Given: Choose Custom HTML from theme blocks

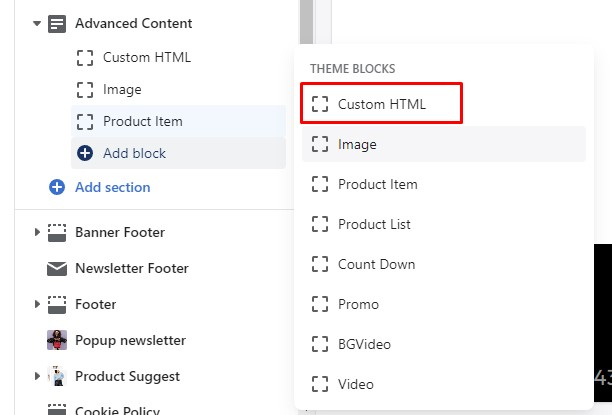Looking at the screenshot, I should [x=381, y=104].
